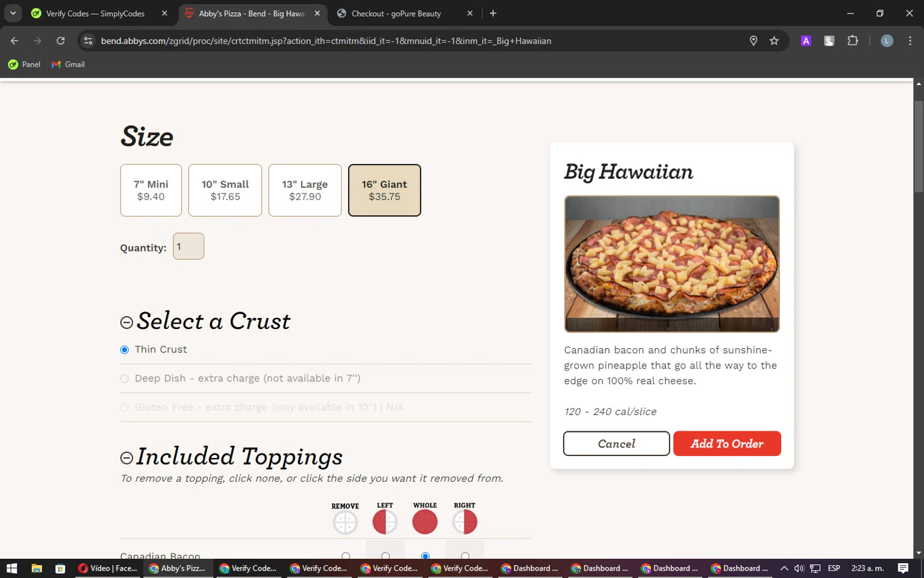Image resolution: width=924 pixels, height=578 pixels.
Task: Open the Gmail bookmark
Action: pyautogui.click(x=68, y=64)
